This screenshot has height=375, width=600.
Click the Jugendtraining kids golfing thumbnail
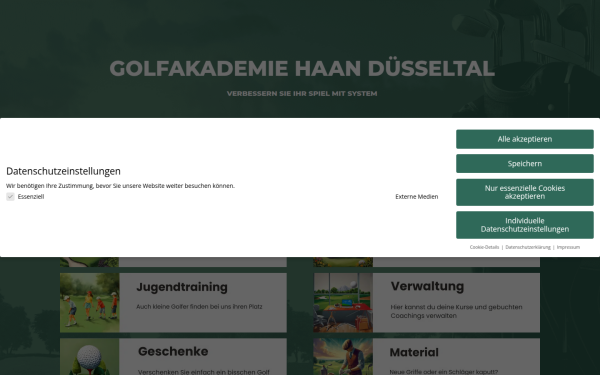point(90,302)
